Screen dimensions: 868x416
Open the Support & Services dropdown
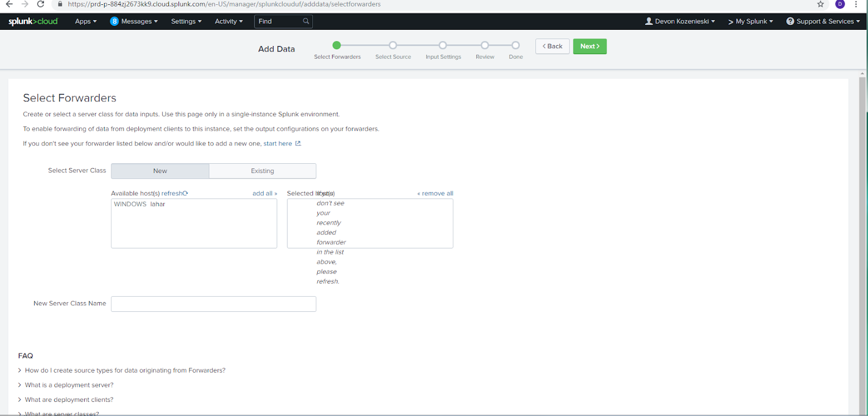click(x=823, y=21)
